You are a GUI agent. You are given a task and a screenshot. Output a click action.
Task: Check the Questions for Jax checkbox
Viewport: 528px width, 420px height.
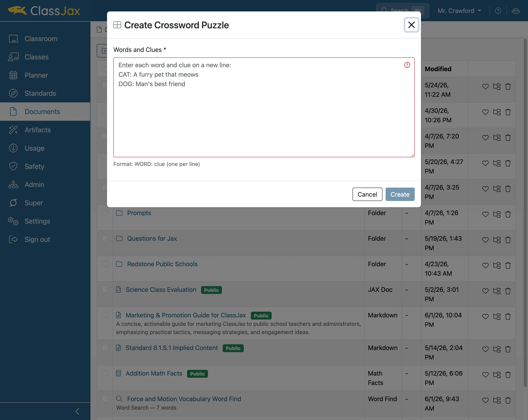[x=105, y=238]
